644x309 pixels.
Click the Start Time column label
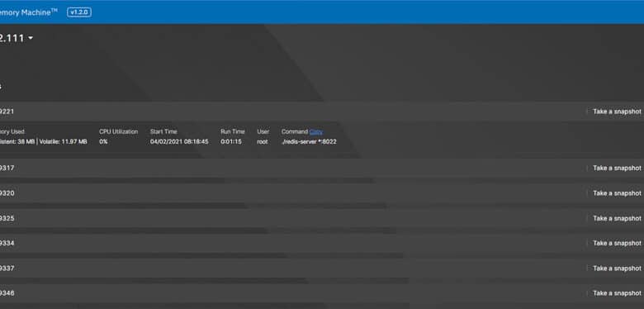coord(163,132)
